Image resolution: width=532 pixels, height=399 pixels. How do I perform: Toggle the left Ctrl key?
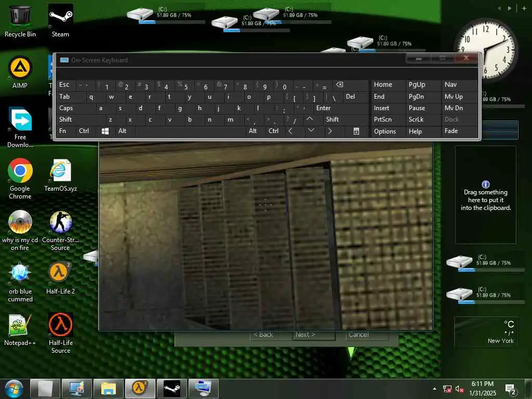86,131
